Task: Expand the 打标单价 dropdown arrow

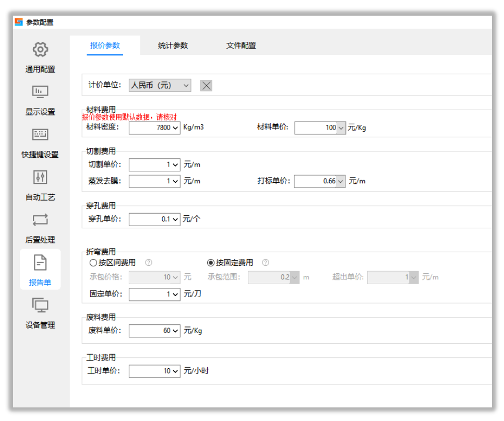Action: pyautogui.click(x=341, y=181)
